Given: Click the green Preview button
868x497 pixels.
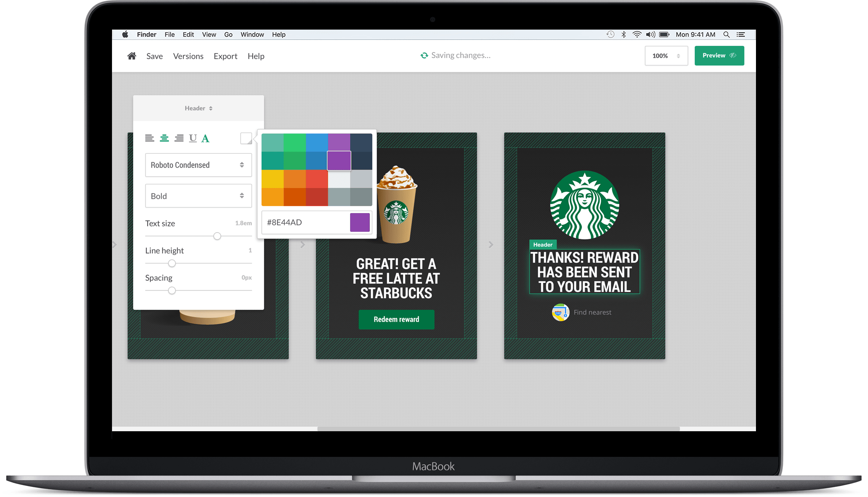Looking at the screenshot, I should 719,56.
